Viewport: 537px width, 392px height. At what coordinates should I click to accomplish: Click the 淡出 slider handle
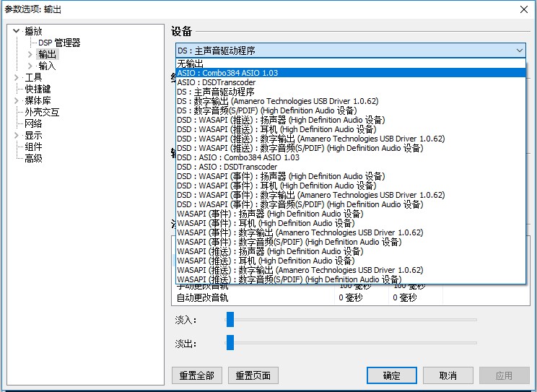pos(230,343)
